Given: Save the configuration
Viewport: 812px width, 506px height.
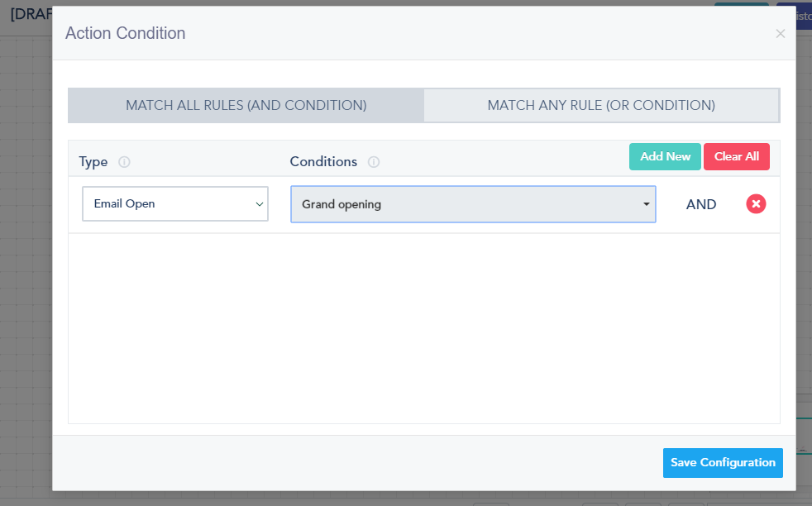Looking at the screenshot, I should pos(723,463).
